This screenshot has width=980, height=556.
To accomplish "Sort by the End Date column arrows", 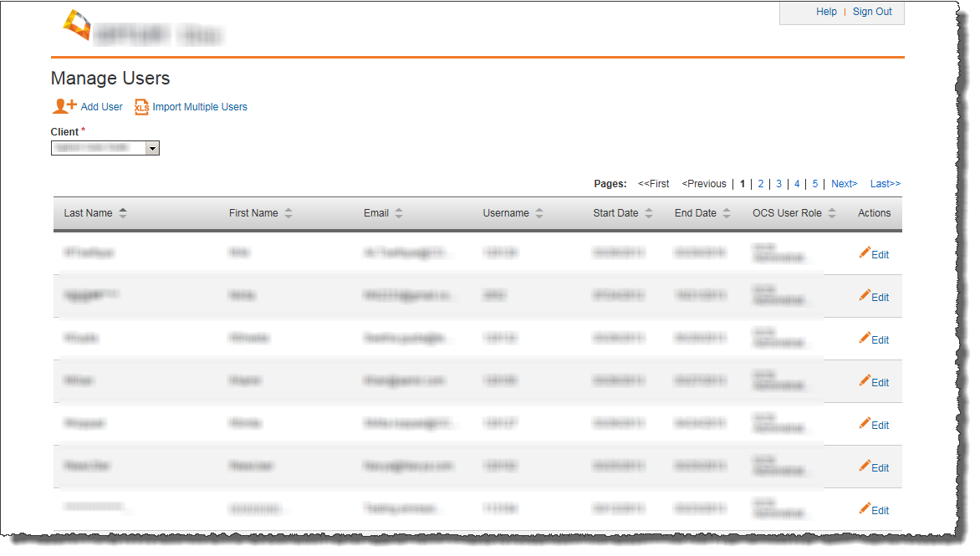I will [x=727, y=213].
